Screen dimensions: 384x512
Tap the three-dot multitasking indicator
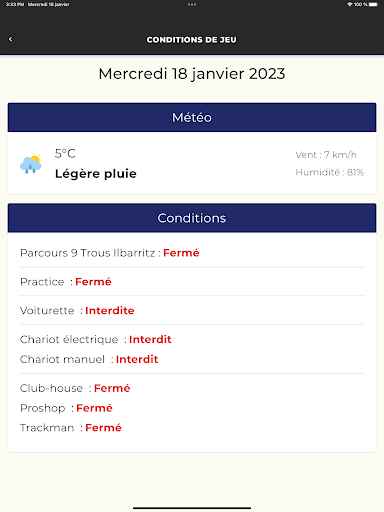[x=192, y=4]
